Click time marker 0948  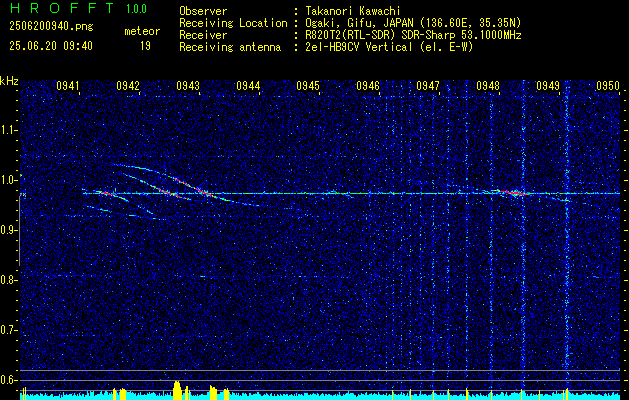coord(488,85)
